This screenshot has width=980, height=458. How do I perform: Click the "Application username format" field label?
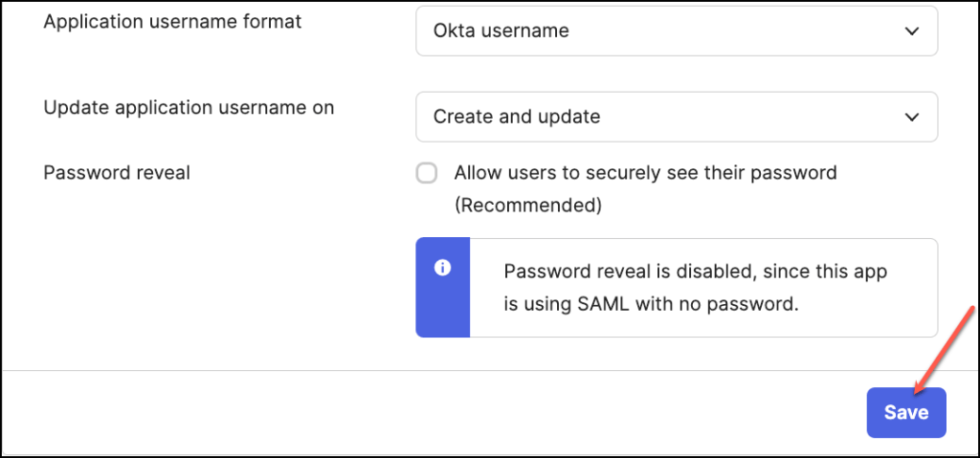tap(172, 21)
